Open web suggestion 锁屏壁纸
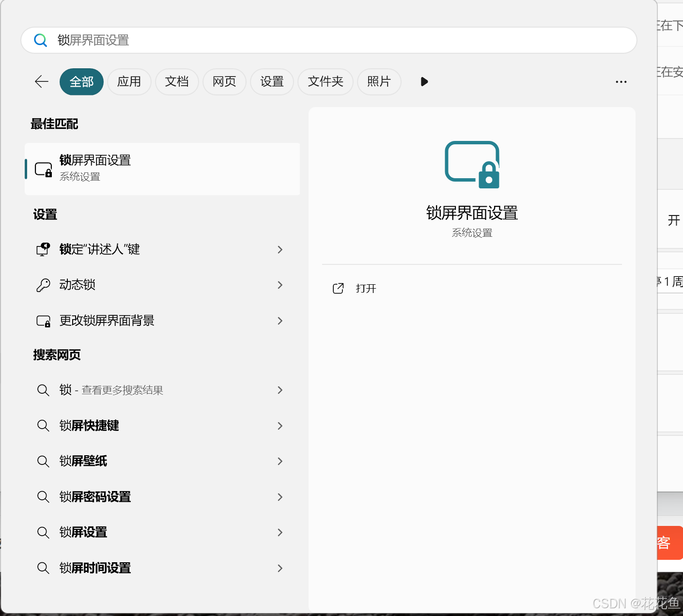This screenshot has height=616, width=683. coord(162,461)
